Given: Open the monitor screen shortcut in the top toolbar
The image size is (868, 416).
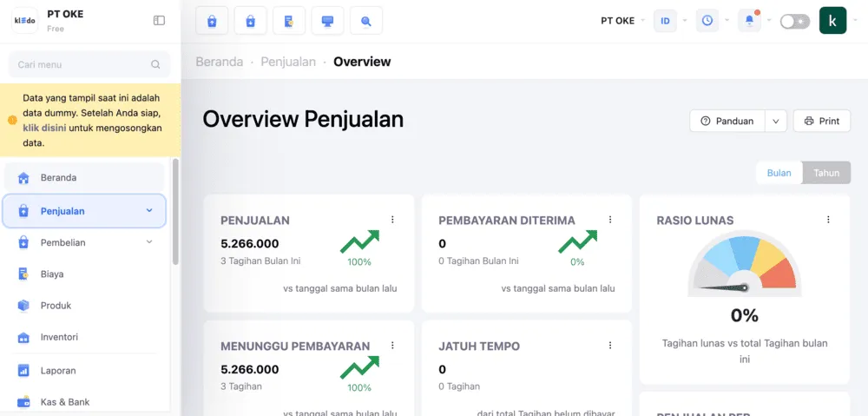Looking at the screenshot, I should [328, 21].
